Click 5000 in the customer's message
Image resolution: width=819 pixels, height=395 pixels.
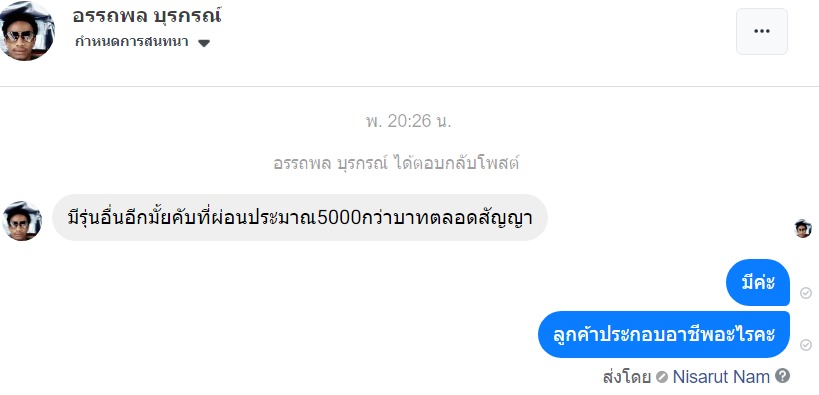(x=339, y=218)
